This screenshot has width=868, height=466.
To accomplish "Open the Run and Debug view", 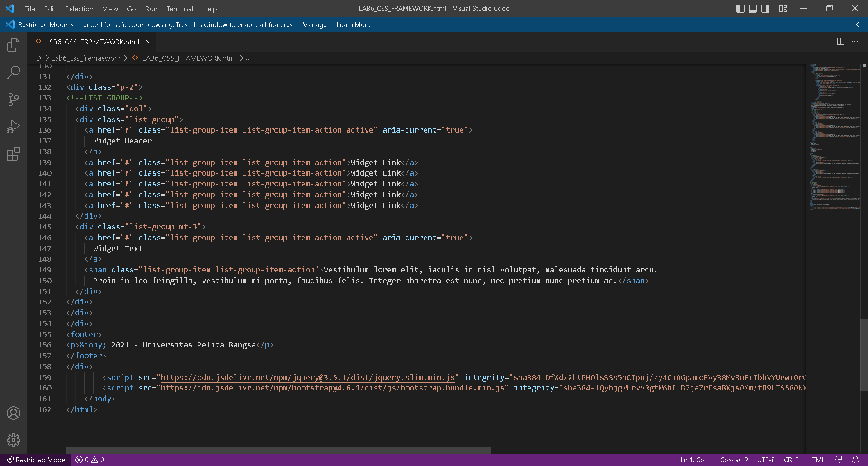I will click(14, 127).
